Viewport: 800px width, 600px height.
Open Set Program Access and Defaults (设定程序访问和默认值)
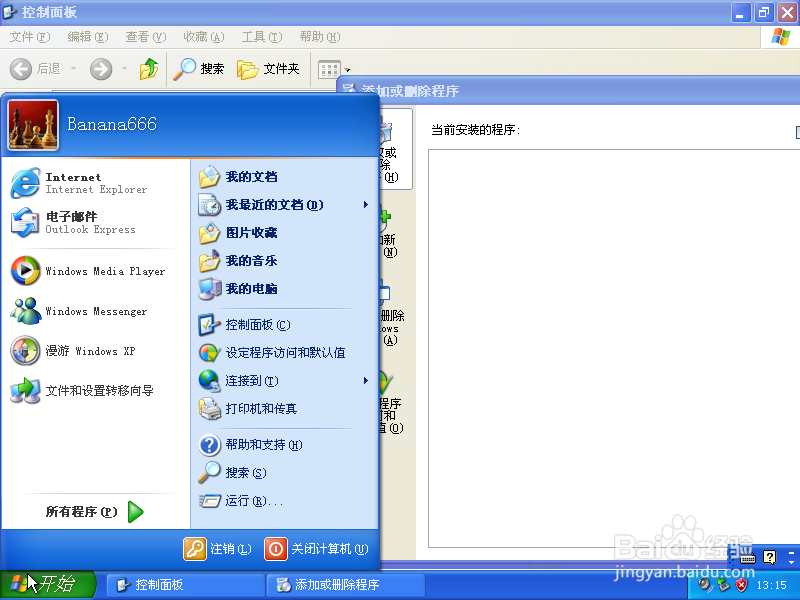285,353
